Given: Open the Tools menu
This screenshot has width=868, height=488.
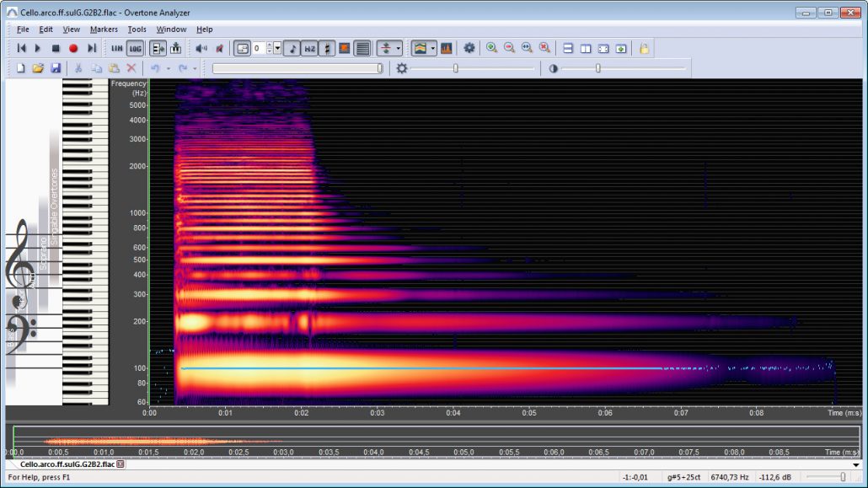Looking at the screenshot, I should click(x=137, y=29).
